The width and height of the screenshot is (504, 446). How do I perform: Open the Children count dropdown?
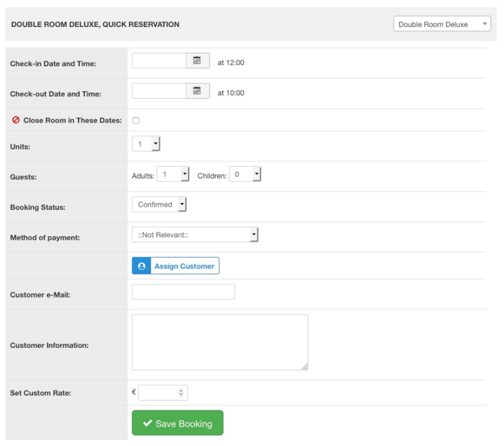(245, 174)
